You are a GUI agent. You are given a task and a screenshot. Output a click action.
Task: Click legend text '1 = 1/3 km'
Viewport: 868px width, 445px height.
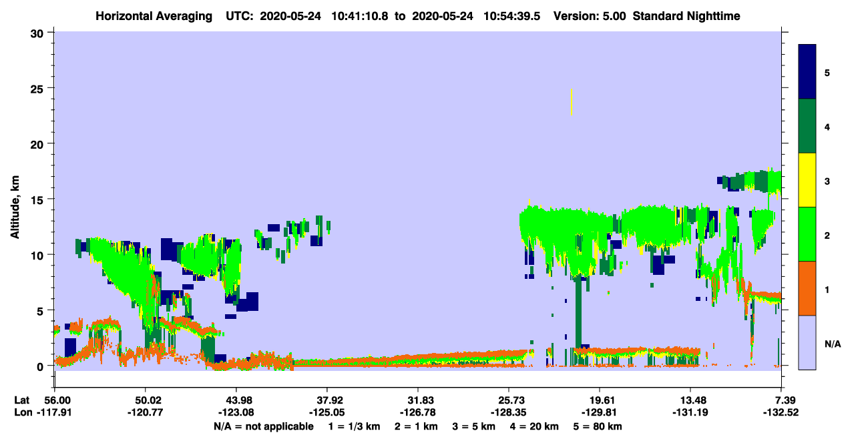click(354, 426)
